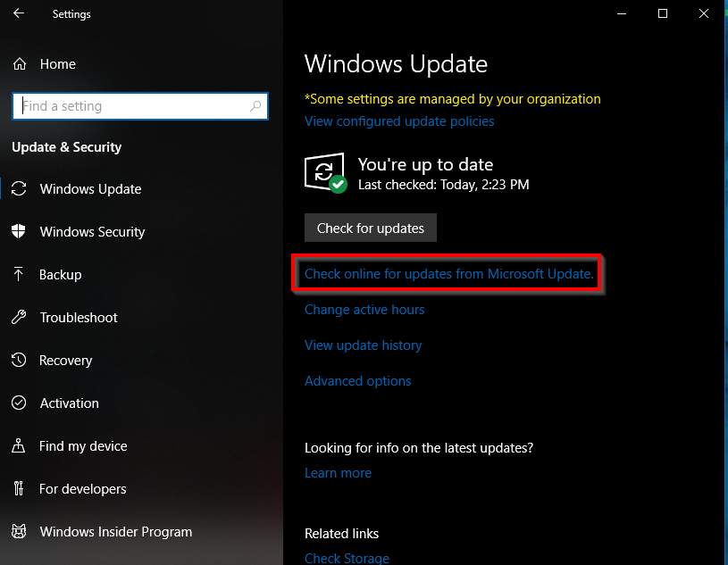Click the Backup upward arrow icon
This screenshot has width=728, height=565.
[x=19, y=274]
